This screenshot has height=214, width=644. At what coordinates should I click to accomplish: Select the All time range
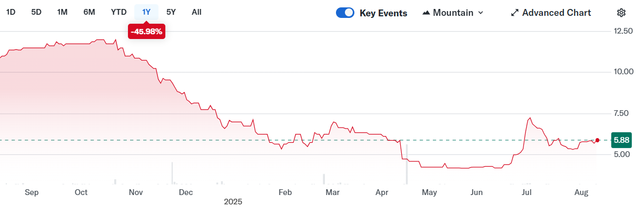coord(196,12)
